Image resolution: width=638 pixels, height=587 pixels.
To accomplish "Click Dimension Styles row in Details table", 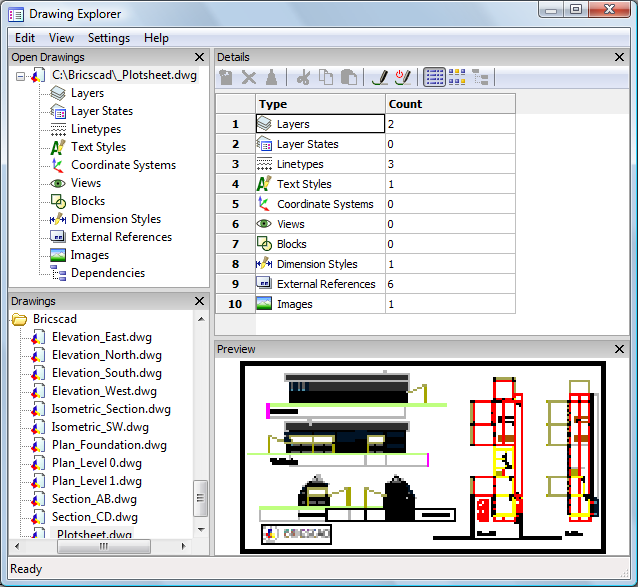I will click(x=365, y=264).
